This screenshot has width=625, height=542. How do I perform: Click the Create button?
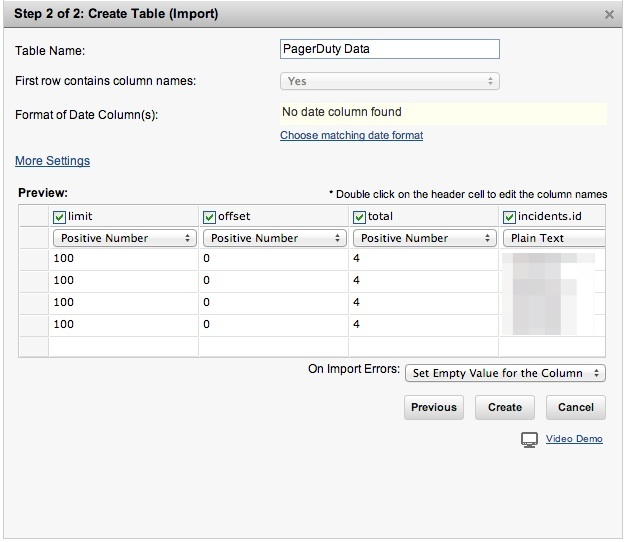tap(505, 407)
